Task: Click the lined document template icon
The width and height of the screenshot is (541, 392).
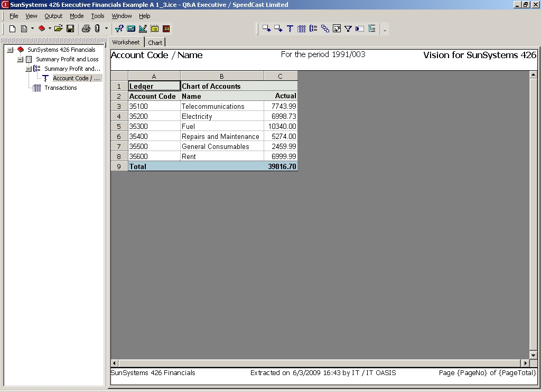Action: point(24,29)
